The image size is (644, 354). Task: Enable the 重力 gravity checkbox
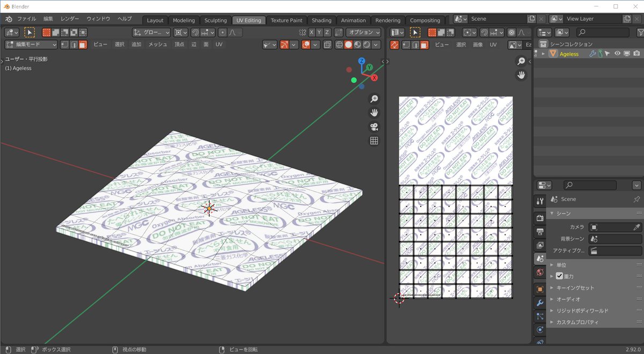559,276
